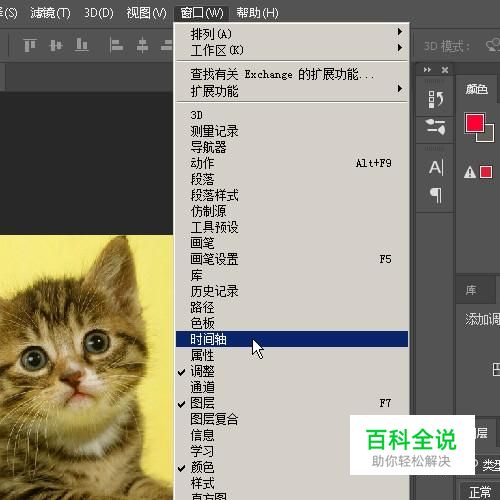Viewport: 500px width, 500px height.
Task: Select 时间轴 in the Window menu
Action: 292,339
